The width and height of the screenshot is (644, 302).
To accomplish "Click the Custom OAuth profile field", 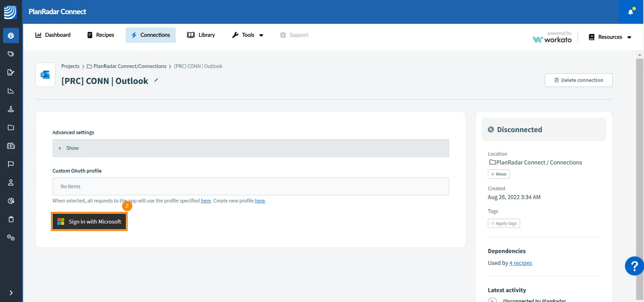I will click(251, 186).
